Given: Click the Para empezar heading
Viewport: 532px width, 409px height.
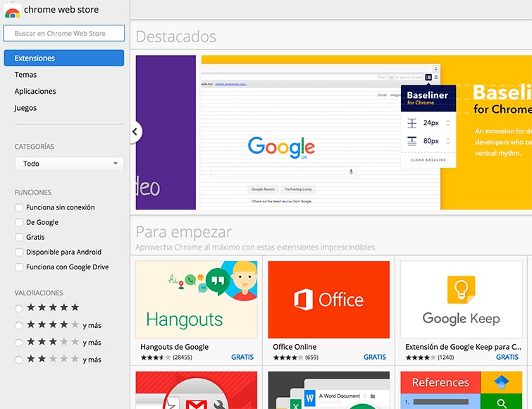Looking at the screenshot, I should [x=183, y=233].
